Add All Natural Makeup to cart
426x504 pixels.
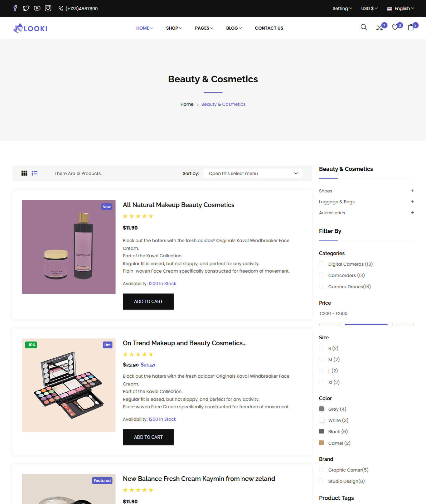coord(148,302)
